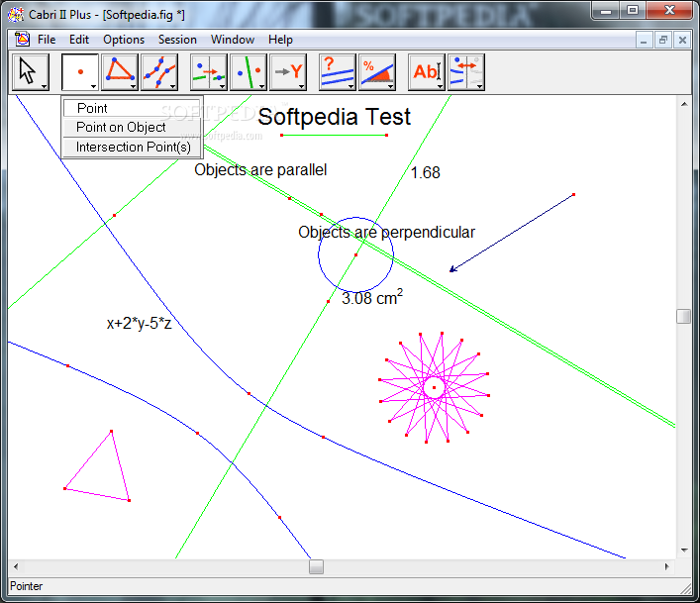The width and height of the screenshot is (700, 603).
Task: Click the horizontal scrollbar left arrow
Action: (16, 566)
